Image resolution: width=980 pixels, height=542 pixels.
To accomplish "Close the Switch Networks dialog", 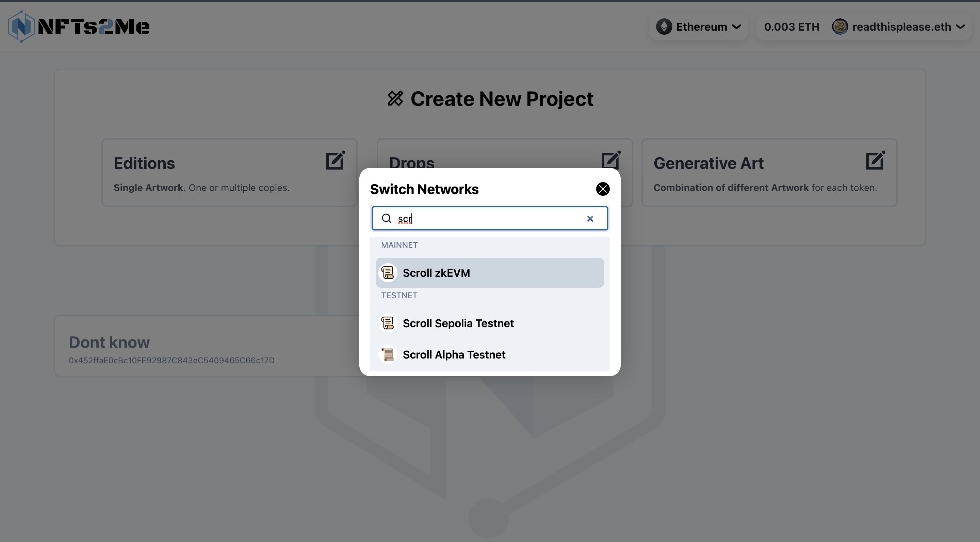I will (x=603, y=189).
